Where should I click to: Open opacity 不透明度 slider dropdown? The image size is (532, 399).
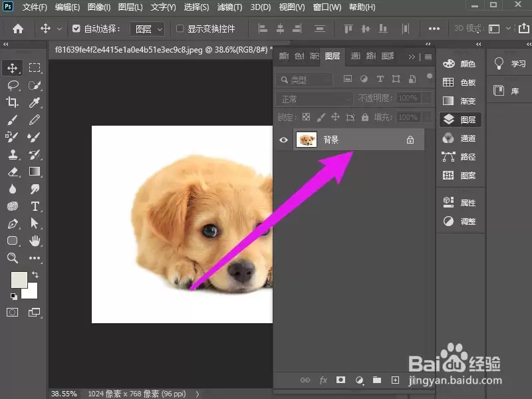pyautogui.click(x=427, y=98)
